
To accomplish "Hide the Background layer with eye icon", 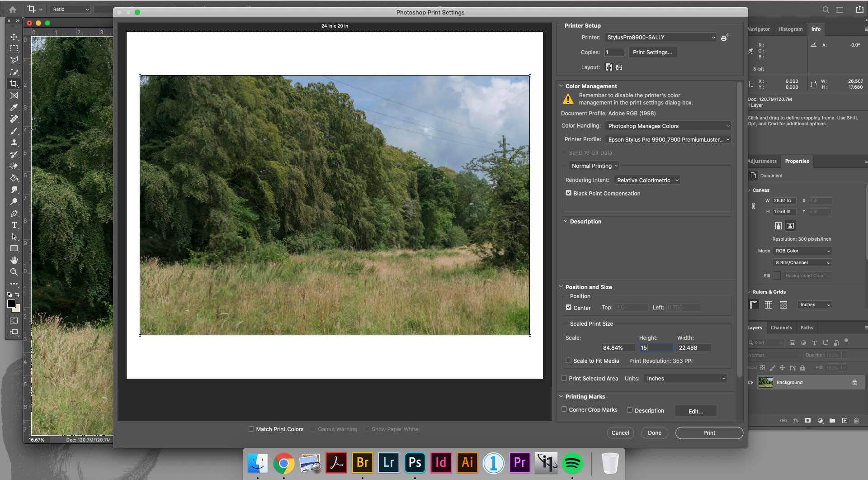I will pyautogui.click(x=750, y=382).
